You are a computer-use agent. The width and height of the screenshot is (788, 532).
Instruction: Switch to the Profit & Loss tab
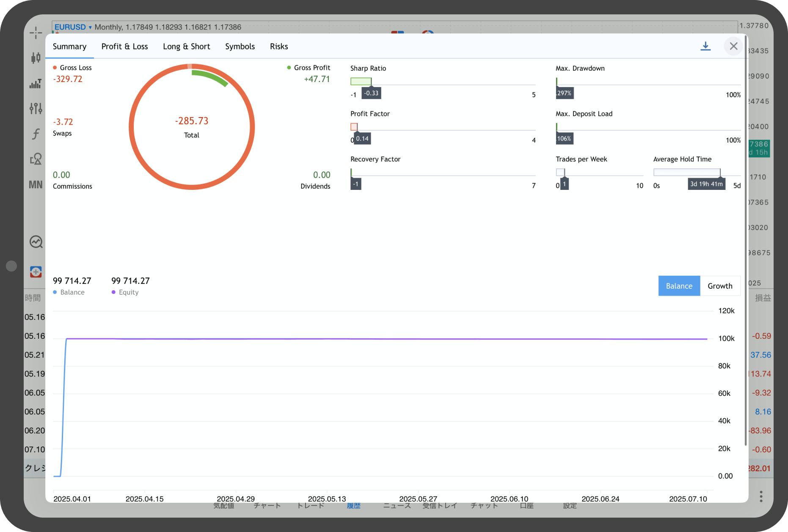[124, 47]
